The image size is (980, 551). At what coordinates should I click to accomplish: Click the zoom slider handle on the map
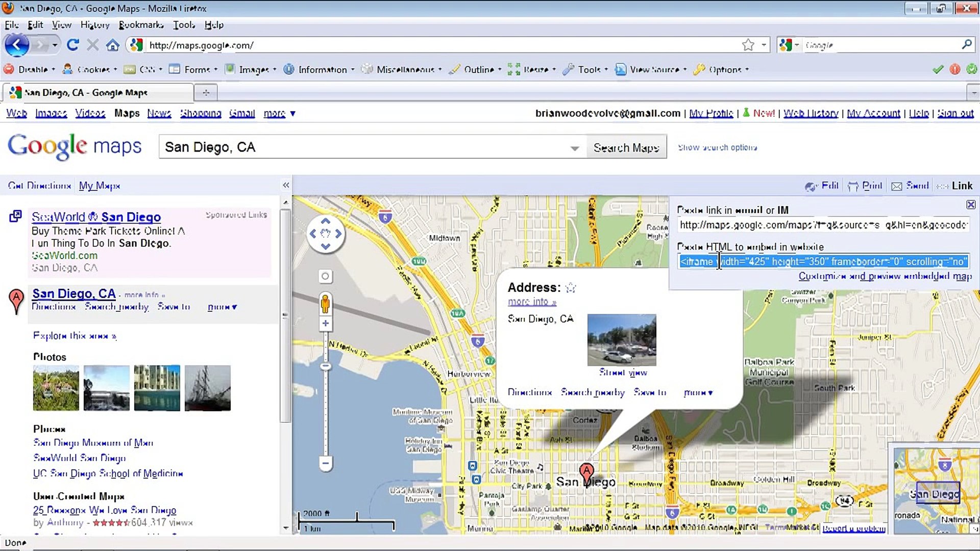click(325, 366)
